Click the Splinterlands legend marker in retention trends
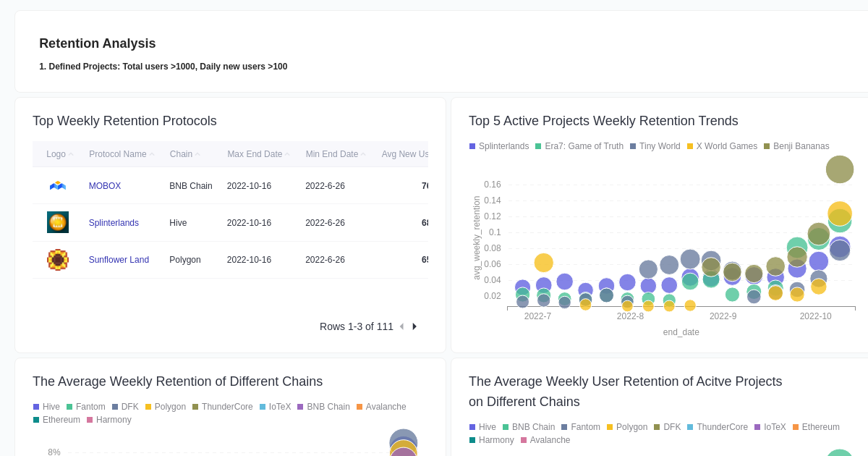The height and width of the screenshot is (456, 868). (x=474, y=146)
